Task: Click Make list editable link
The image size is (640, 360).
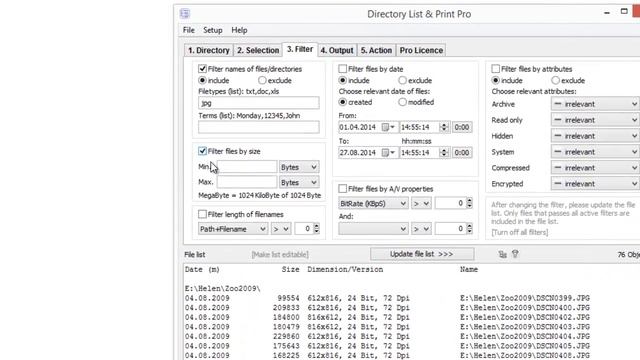Action: pyautogui.click(x=280, y=255)
